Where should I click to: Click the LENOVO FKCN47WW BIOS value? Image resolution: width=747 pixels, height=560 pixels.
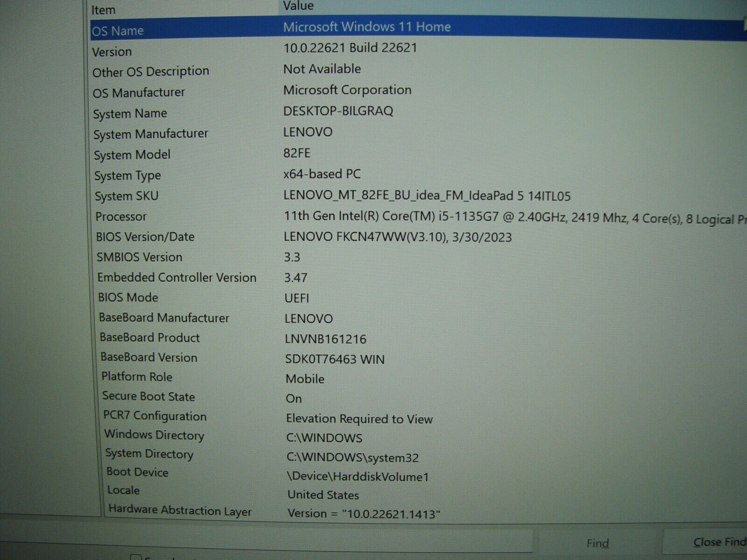tap(398, 237)
